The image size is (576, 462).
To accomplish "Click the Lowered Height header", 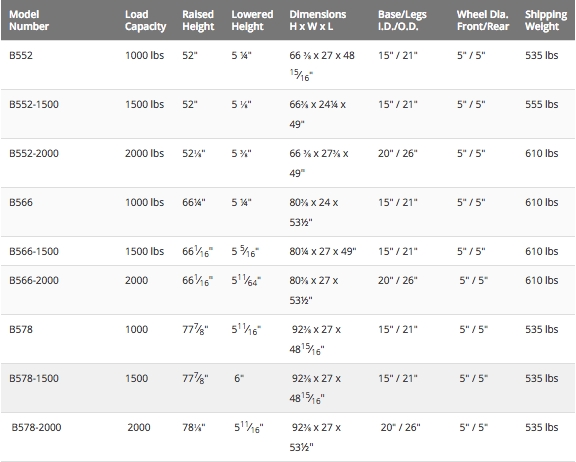I will coord(252,20).
